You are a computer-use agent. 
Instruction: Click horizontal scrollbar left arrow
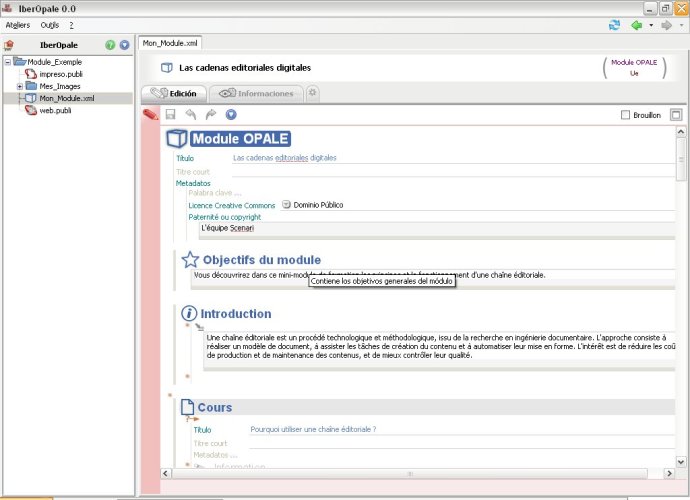click(165, 474)
